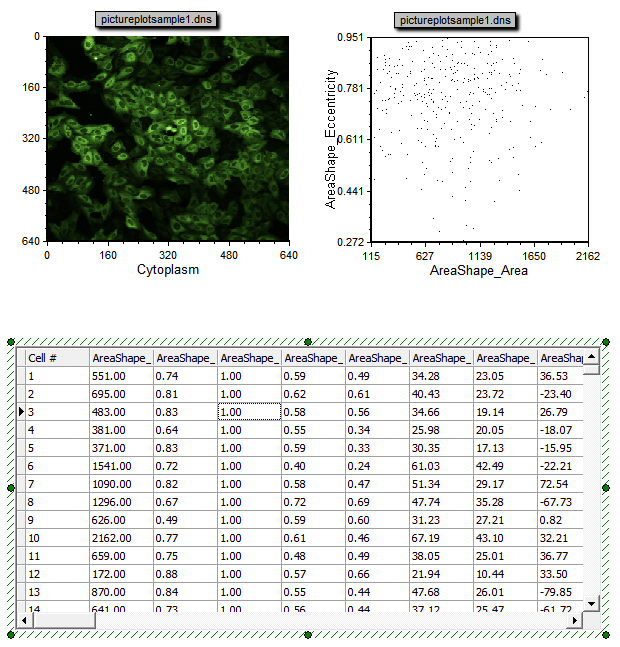Click the bottom-left resize handle of table
The height and width of the screenshot is (647, 620).
coord(11,635)
